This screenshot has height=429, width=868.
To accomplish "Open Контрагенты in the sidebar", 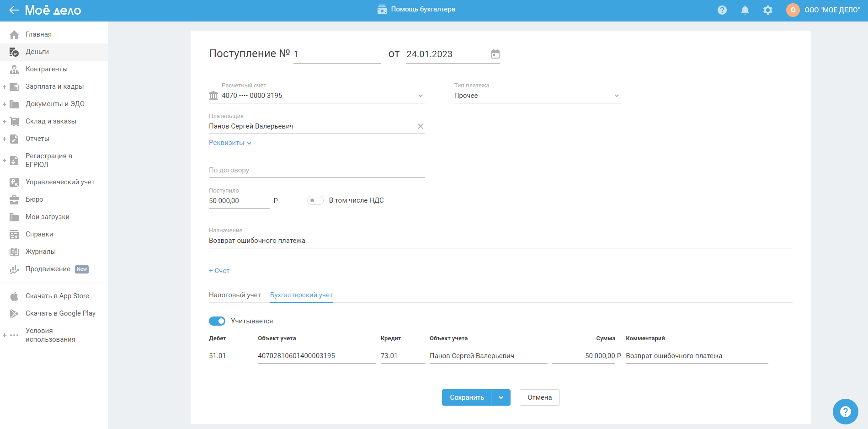I will 46,69.
